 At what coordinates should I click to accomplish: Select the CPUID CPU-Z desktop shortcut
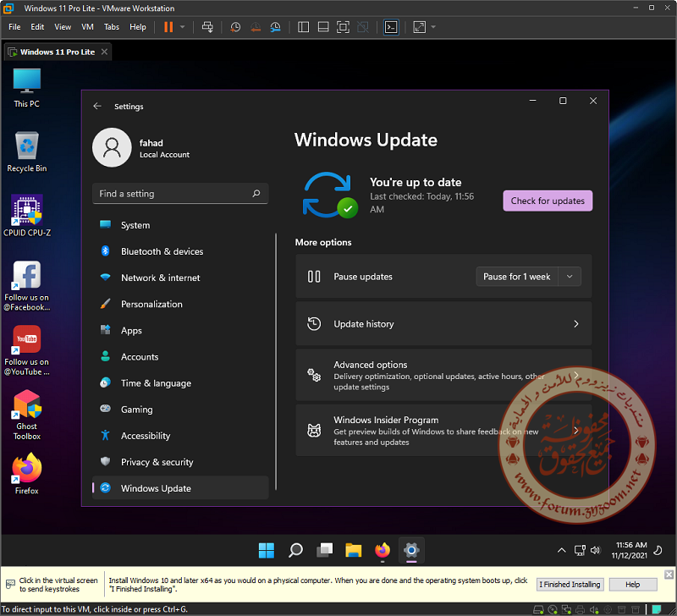[x=27, y=216]
